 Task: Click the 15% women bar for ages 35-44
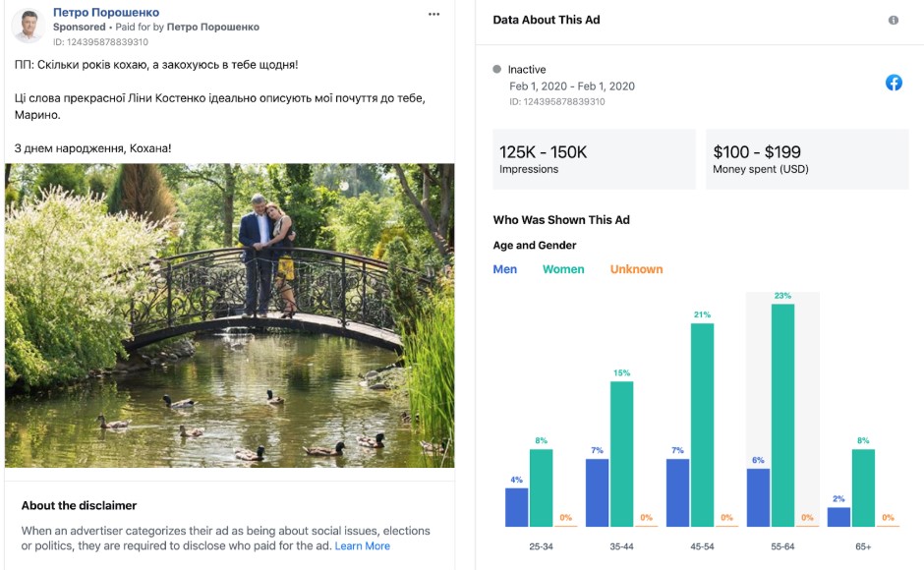click(621, 453)
